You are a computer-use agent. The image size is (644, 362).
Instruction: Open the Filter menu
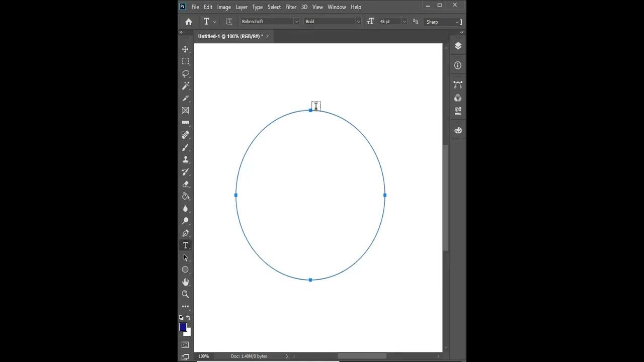291,7
